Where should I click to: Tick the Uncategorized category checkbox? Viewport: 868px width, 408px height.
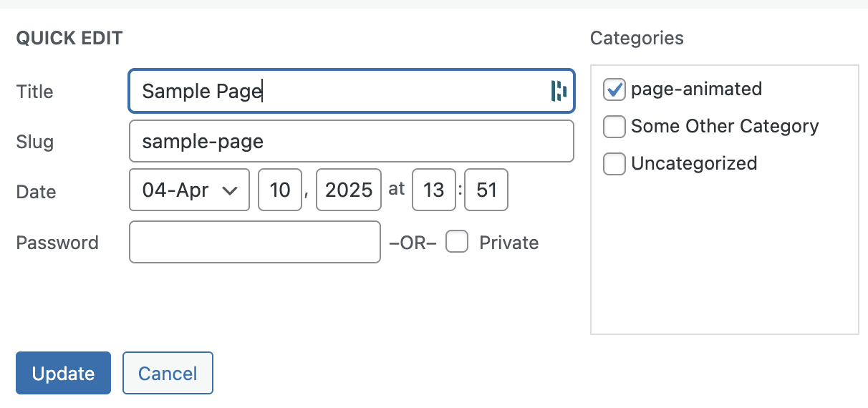(614, 164)
